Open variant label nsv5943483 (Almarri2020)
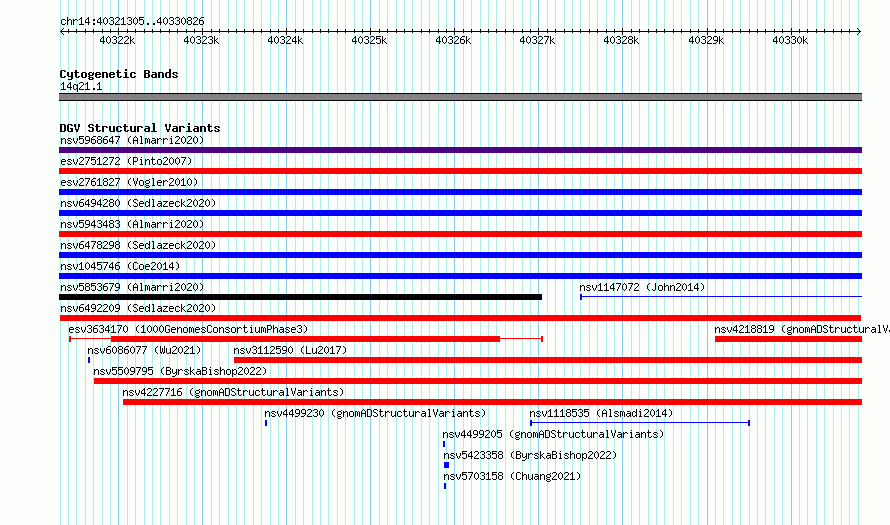The width and height of the screenshot is (890, 525). point(132,224)
